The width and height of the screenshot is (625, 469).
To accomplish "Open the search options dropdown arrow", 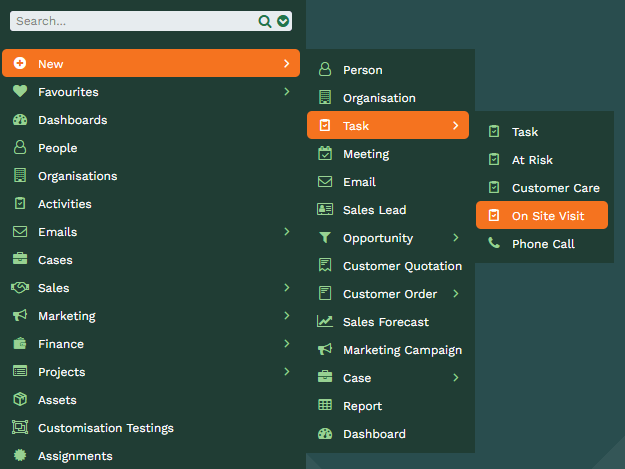I will (x=283, y=21).
